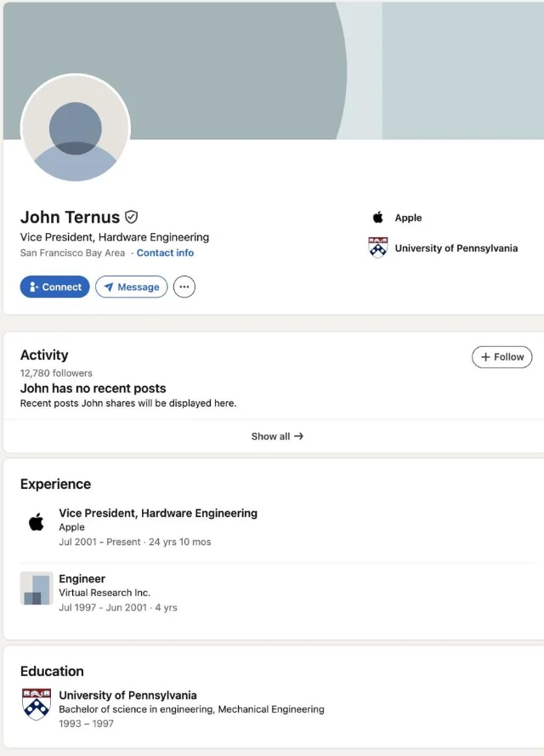Open the Apple link in the header
Screen dimensions: 544x756
coord(408,218)
